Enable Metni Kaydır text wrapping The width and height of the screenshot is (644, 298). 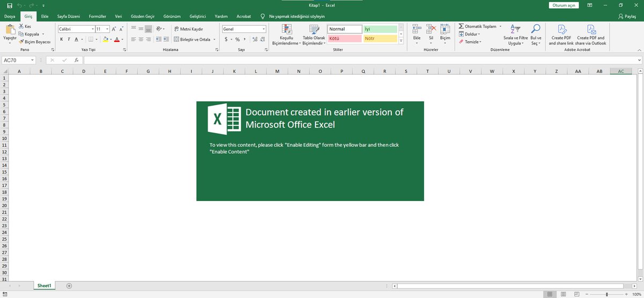coord(187,29)
